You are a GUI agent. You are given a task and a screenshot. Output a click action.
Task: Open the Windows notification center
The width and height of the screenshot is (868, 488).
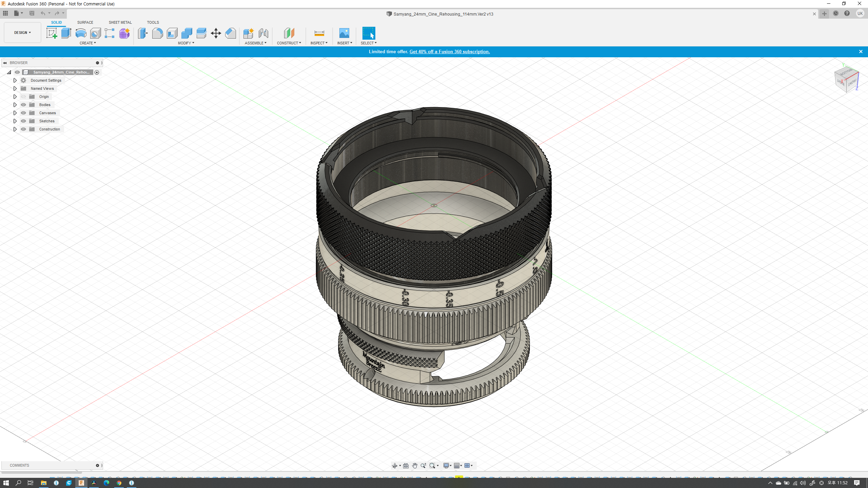(x=857, y=483)
